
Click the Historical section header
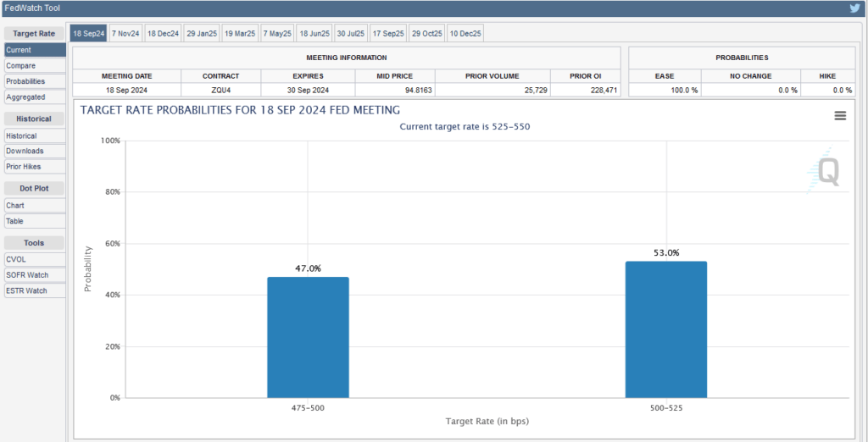click(34, 119)
